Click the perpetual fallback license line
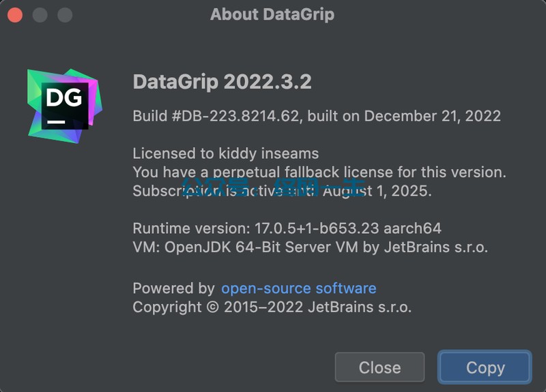Screen dimensions: 546x392 point(319,172)
